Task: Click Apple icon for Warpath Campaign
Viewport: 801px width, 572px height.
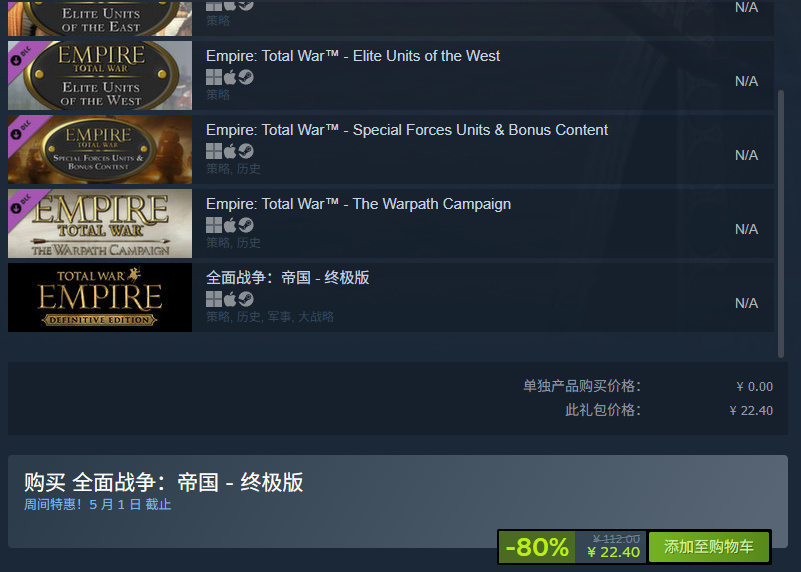Action: point(230,225)
